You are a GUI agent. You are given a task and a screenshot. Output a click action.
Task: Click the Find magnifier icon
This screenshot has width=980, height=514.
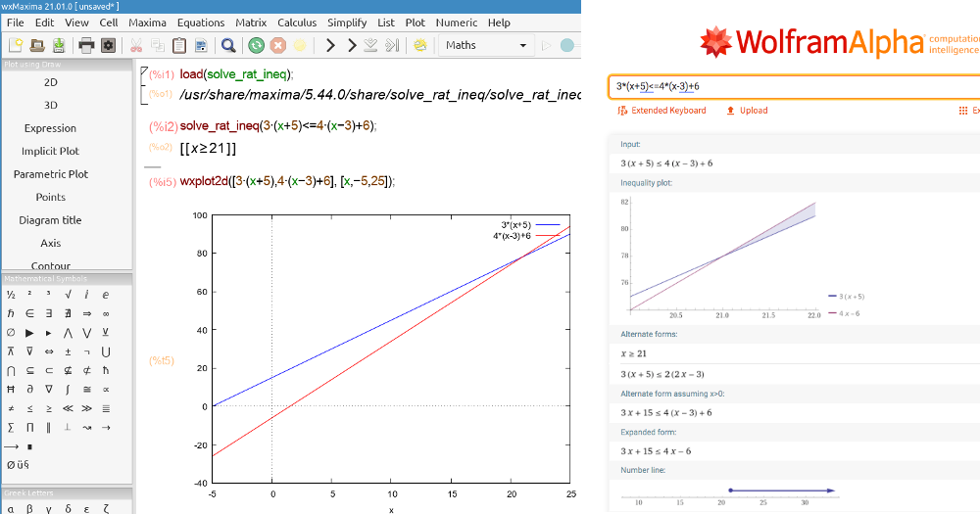point(228,45)
